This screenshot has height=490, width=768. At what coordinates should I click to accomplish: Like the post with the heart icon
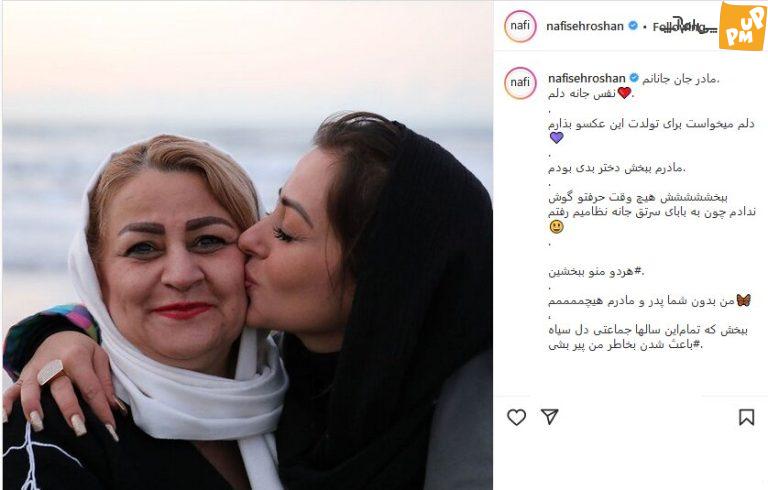point(516,417)
